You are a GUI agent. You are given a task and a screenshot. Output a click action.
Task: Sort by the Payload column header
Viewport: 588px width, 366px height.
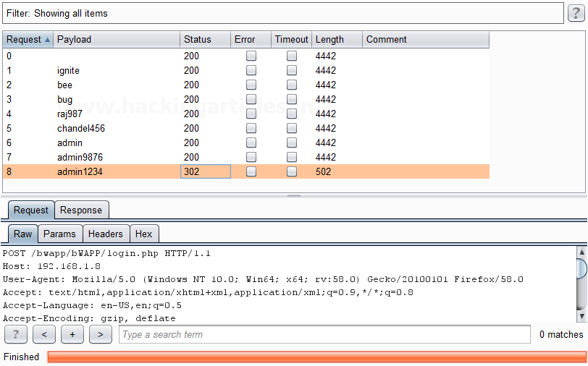[117, 39]
